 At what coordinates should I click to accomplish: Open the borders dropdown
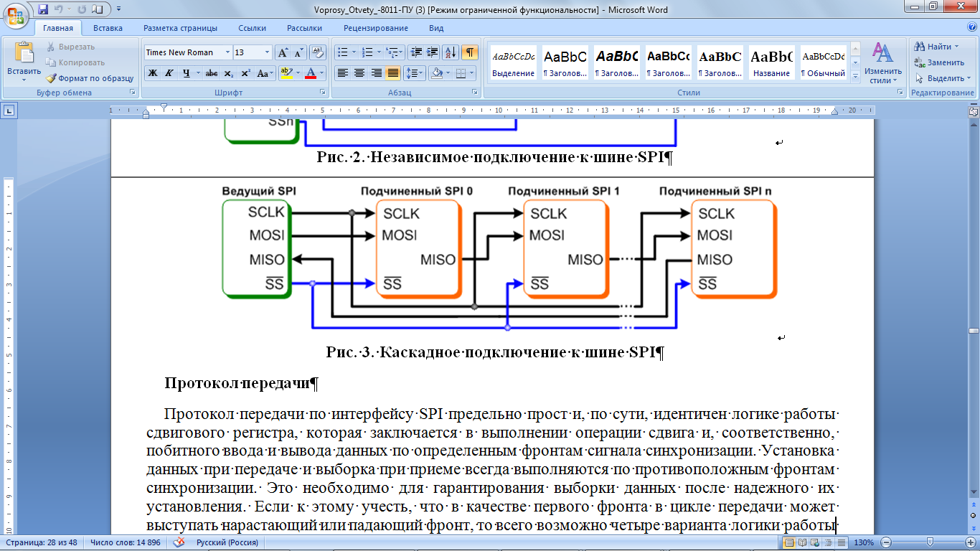tap(470, 72)
